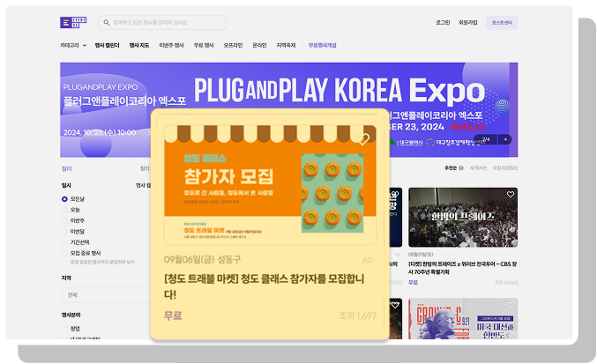Open the 한밤의 프레이즈 concert thumbnail
The image size is (597, 364).
(463, 217)
